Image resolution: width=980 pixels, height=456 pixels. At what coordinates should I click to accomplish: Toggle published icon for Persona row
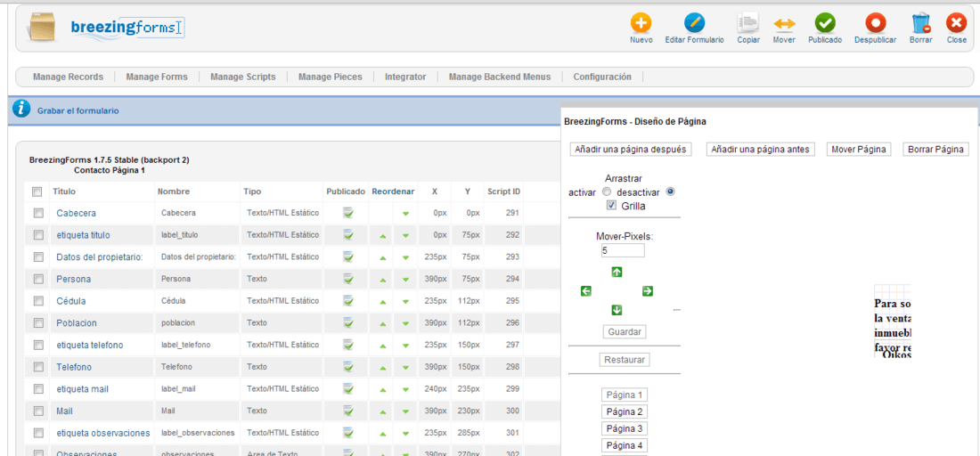(348, 279)
